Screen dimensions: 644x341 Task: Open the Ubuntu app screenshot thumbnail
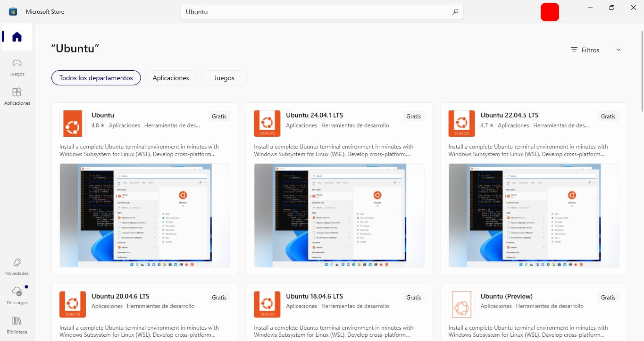pyautogui.click(x=145, y=216)
